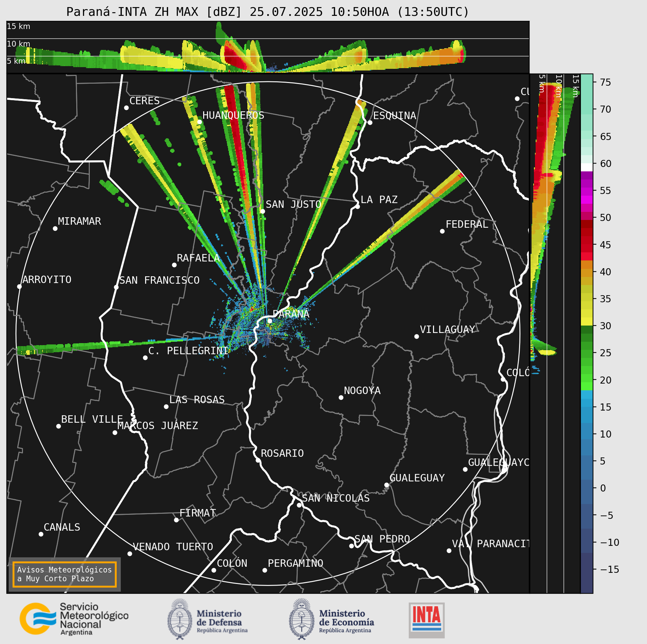Image resolution: width=647 pixels, height=644 pixels.
Task: Click the INTA logo
Action: [427, 620]
